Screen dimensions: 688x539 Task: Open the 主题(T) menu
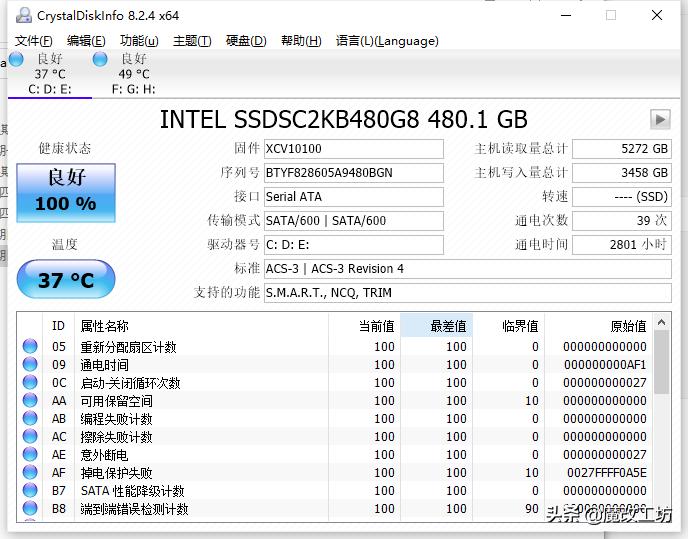[x=192, y=41]
